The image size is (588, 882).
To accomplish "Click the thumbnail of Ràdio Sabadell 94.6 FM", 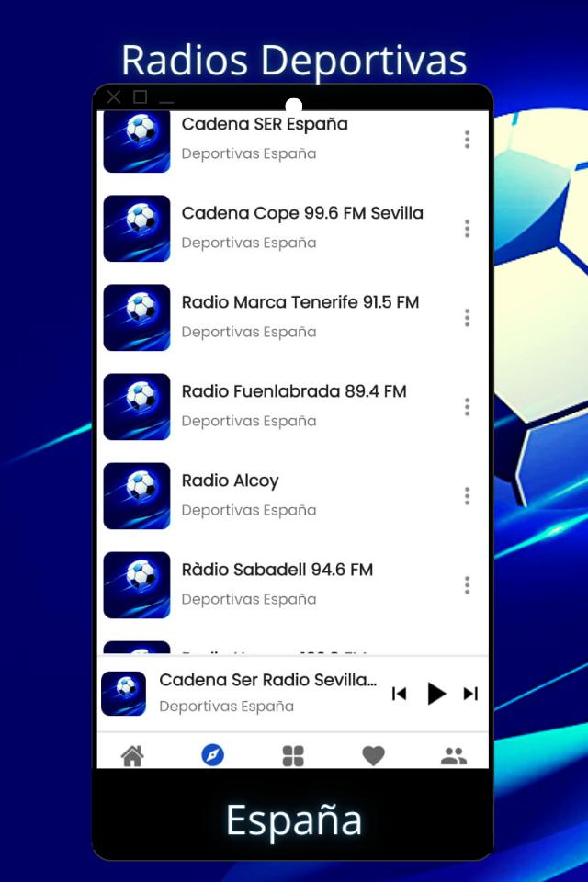I will [x=137, y=585].
